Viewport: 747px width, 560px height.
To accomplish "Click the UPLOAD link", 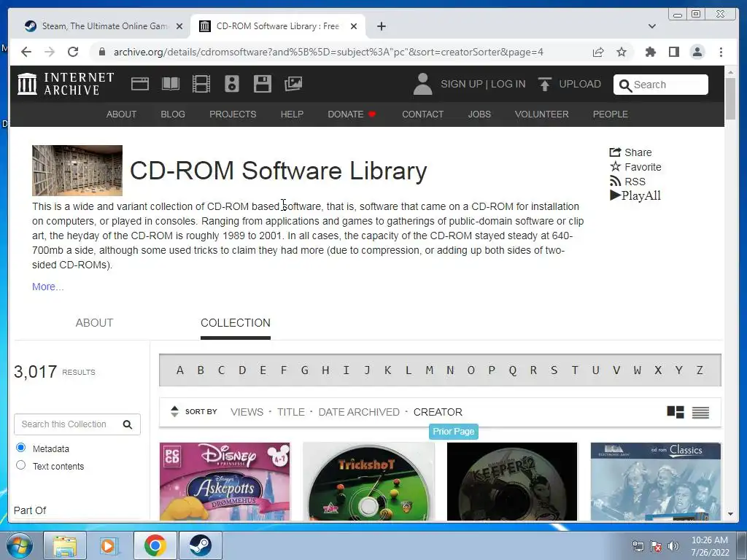I will (x=580, y=85).
